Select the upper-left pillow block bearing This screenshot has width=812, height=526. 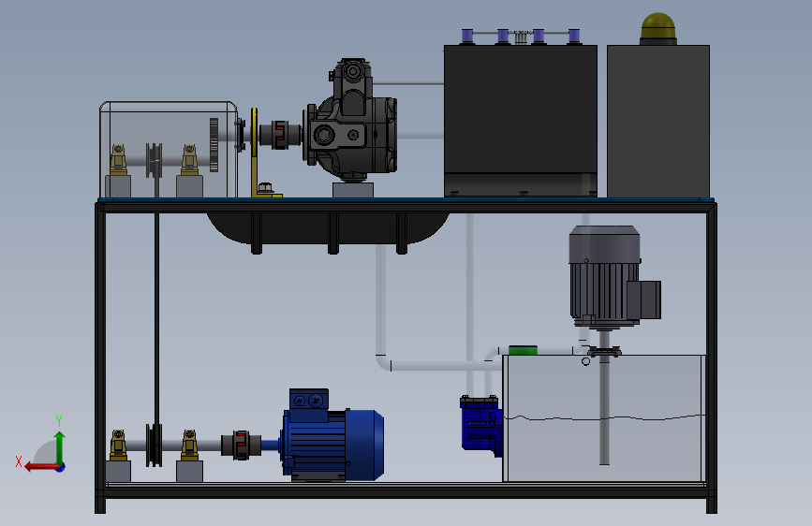pos(118,160)
